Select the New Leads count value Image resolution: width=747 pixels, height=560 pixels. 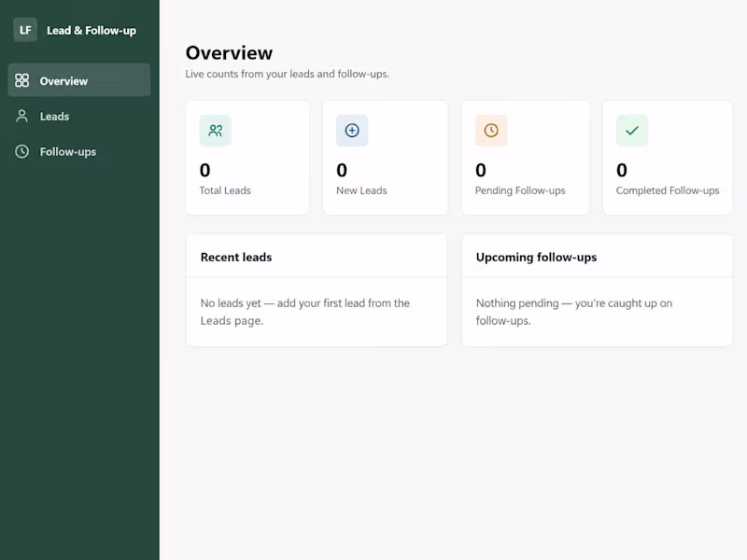point(342,170)
